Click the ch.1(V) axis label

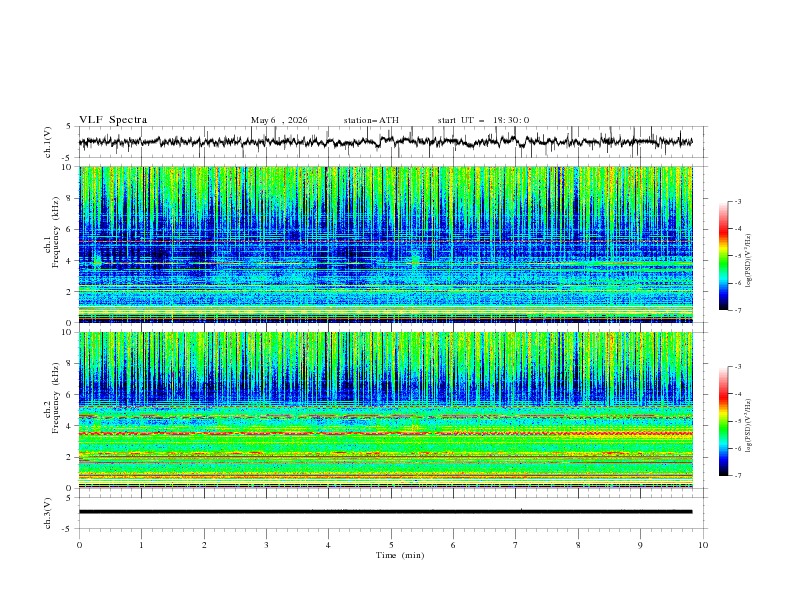coord(48,142)
